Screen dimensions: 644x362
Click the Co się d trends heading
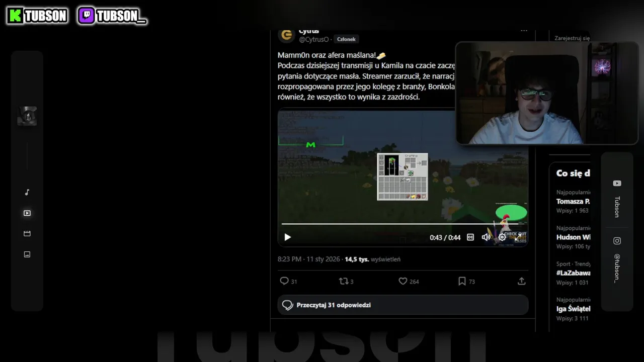coord(573,173)
